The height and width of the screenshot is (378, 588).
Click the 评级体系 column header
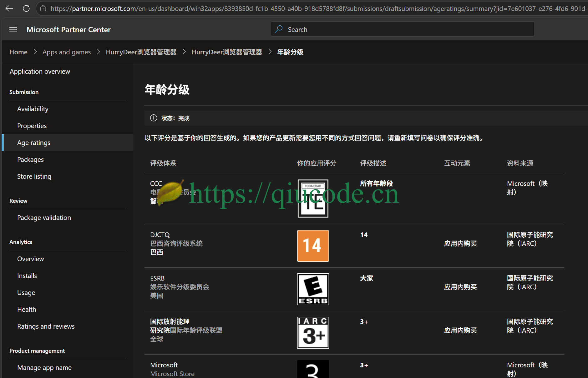163,163
